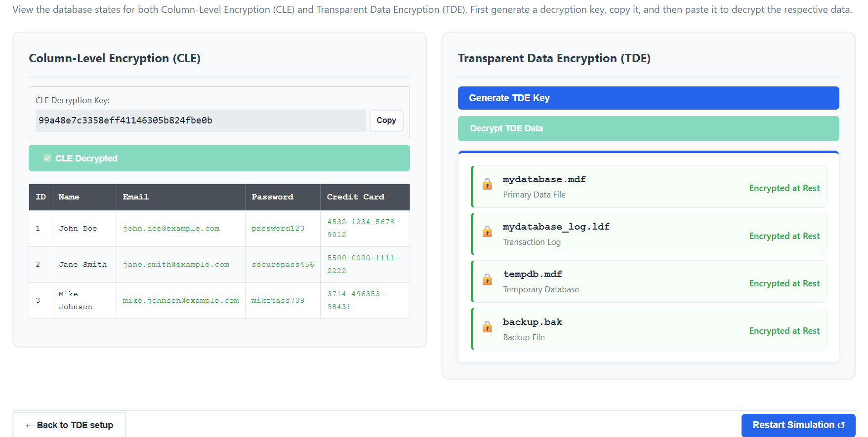Copy the CLE decryption key

(386, 120)
